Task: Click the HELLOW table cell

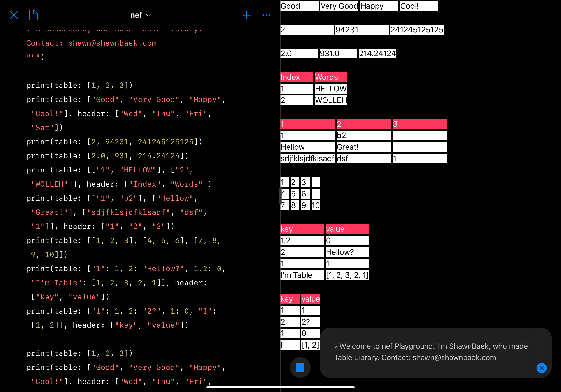Action: click(x=331, y=89)
